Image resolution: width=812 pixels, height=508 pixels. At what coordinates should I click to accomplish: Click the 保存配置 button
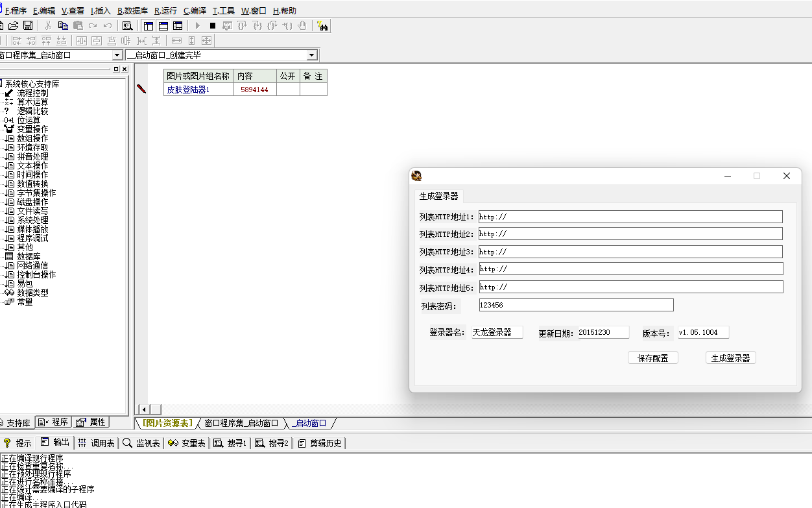click(x=652, y=358)
